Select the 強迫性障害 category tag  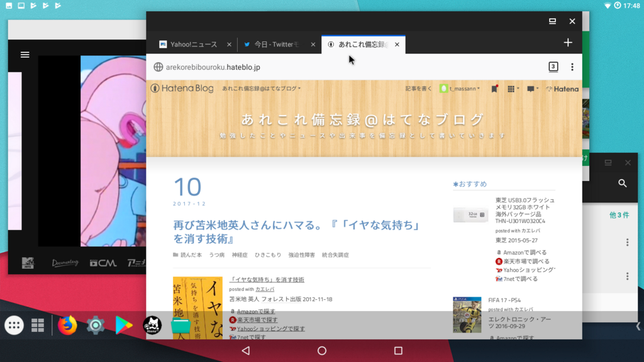[x=301, y=255]
